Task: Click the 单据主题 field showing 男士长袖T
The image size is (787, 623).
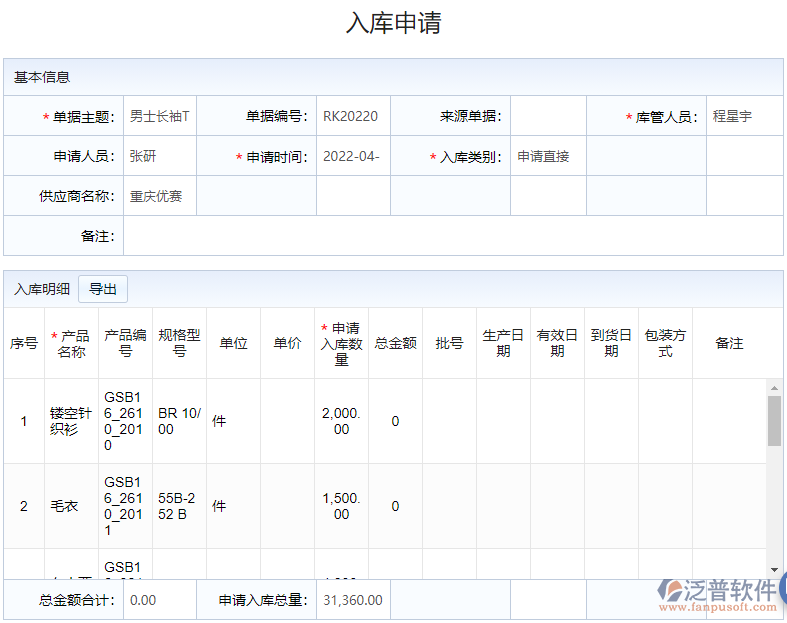Action: [x=160, y=117]
